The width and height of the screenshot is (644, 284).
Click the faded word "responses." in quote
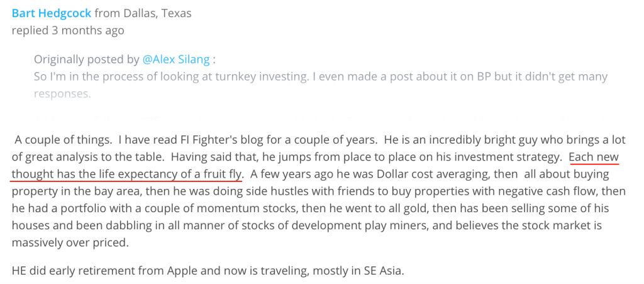click(x=62, y=94)
